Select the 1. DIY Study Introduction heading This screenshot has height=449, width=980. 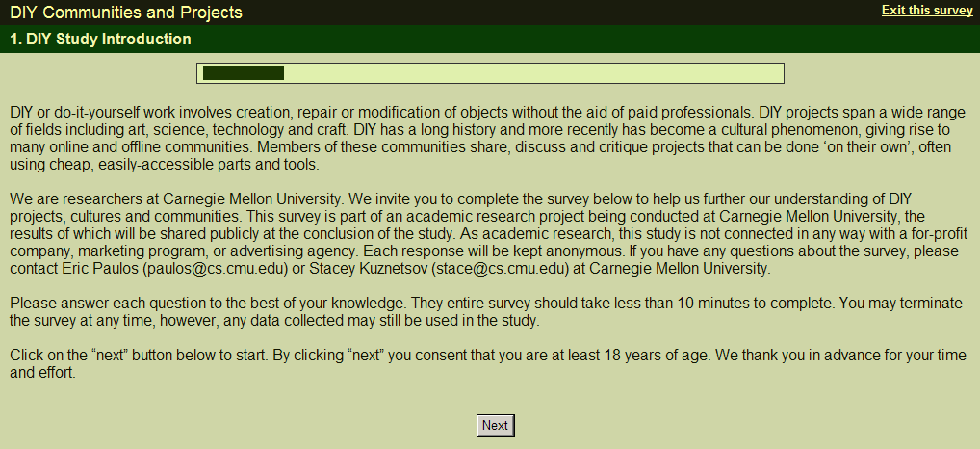[101, 39]
